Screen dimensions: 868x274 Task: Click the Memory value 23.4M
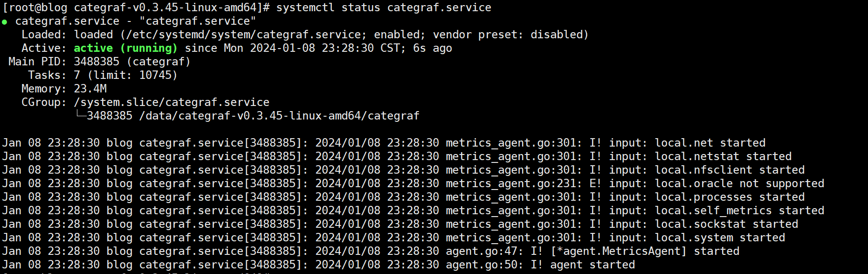(x=90, y=89)
